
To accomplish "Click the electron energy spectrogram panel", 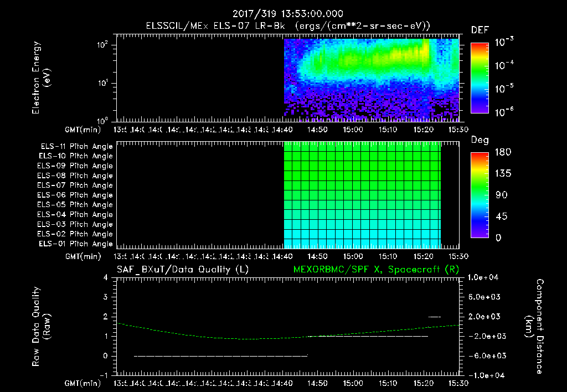I will pos(288,78).
